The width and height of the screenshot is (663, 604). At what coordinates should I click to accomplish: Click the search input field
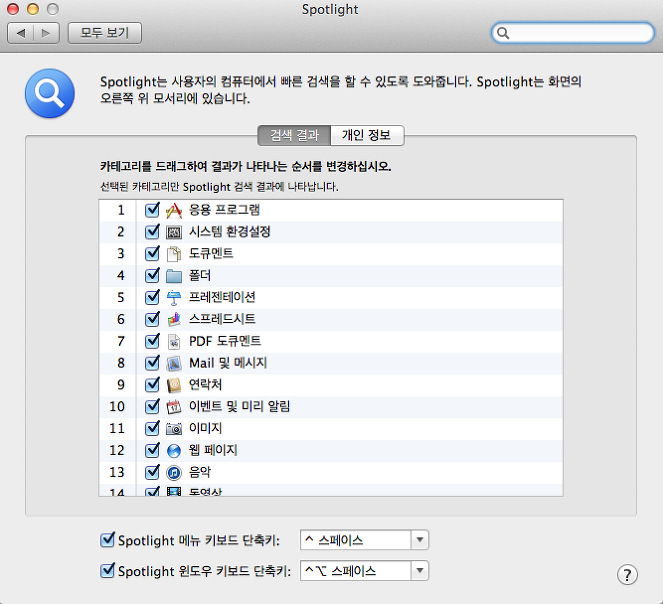[x=573, y=33]
